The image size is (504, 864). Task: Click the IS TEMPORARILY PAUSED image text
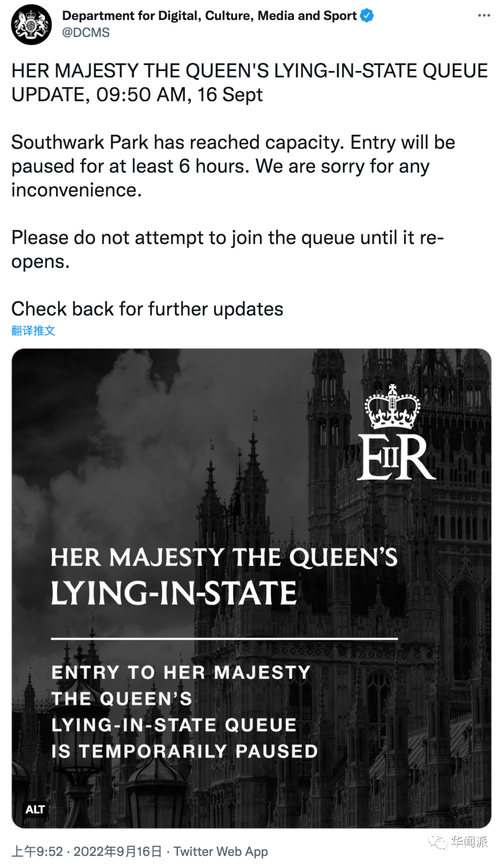[184, 751]
